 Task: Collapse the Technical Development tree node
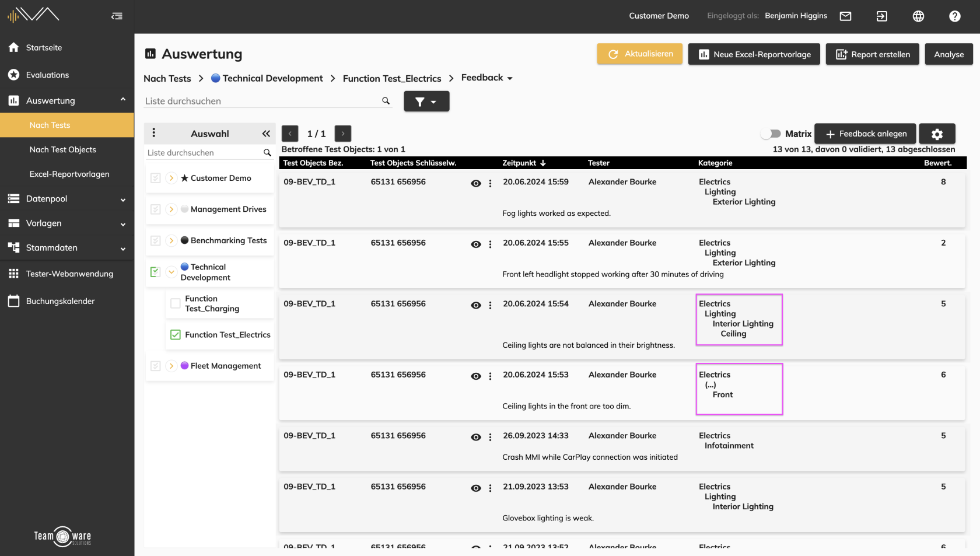coord(171,272)
